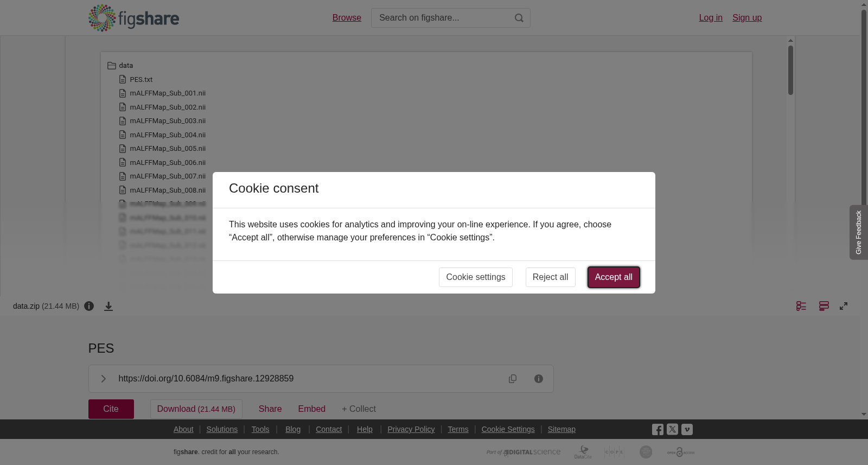Click the Share button
Viewport: 868px width, 465px height.
[270, 409]
